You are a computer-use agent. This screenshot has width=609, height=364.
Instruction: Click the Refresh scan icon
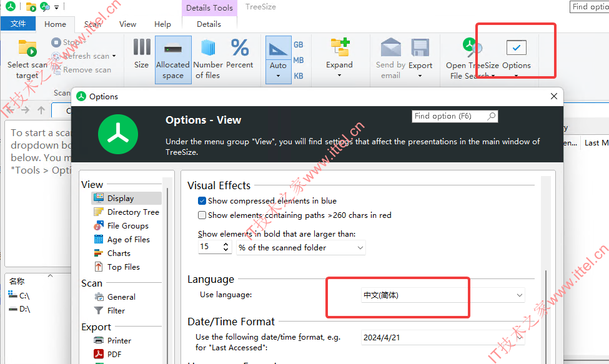[x=56, y=56]
